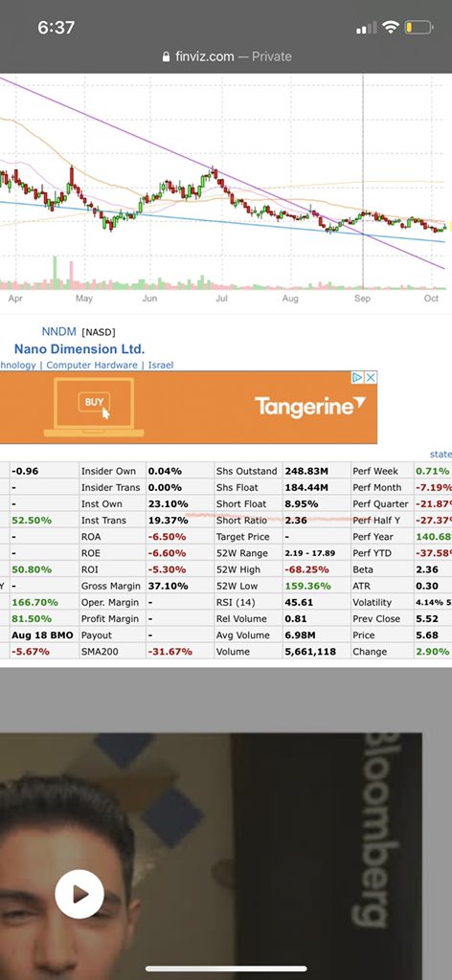Viewport: 452px width, 980px height.
Task: Click the Price value 5.68
Action: [x=426, y=635]
